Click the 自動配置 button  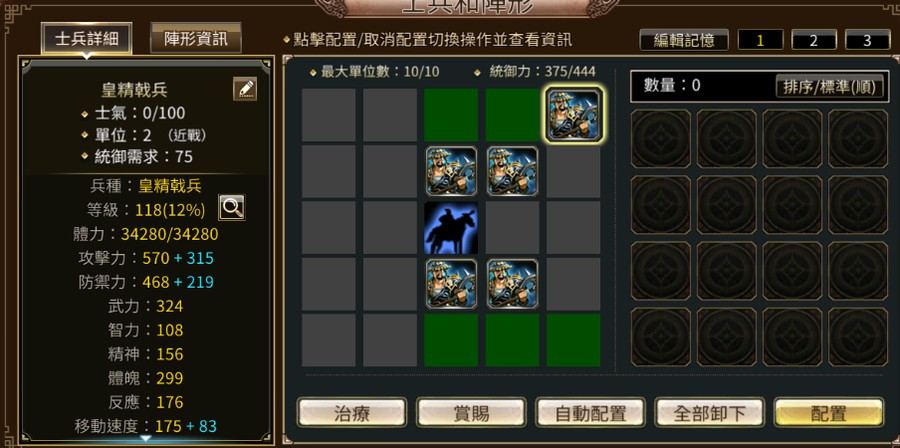pos(591,413)
